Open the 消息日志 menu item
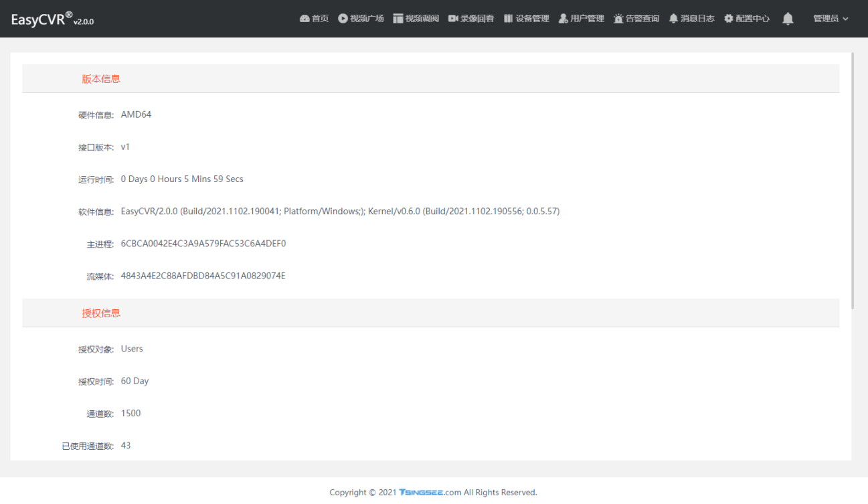Screen dimensions: 868x504 click(692, 19)
